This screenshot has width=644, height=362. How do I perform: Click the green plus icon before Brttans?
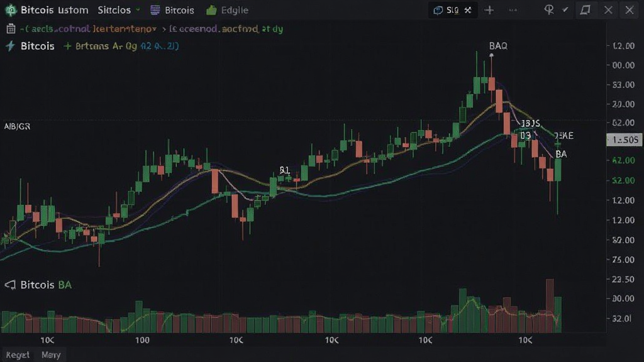click(68, 46)
